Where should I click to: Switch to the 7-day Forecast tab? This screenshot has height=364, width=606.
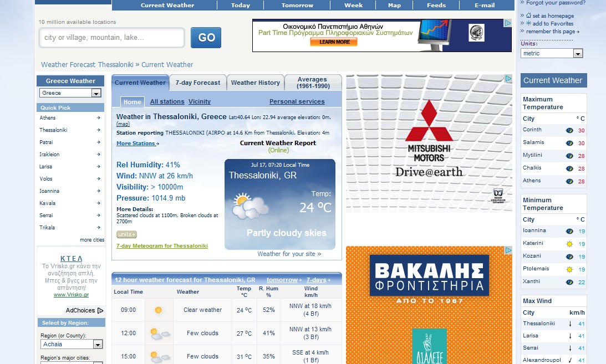pos(198,83)
